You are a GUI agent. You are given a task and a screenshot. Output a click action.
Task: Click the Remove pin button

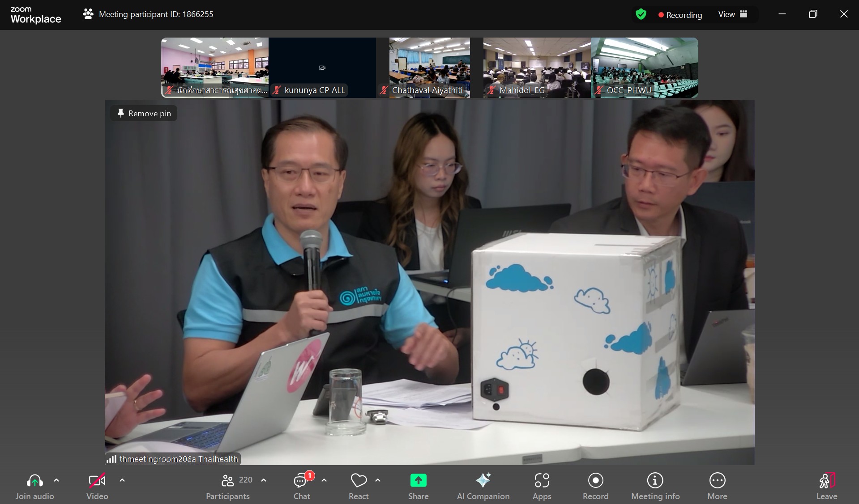click(x=144, y=114)
